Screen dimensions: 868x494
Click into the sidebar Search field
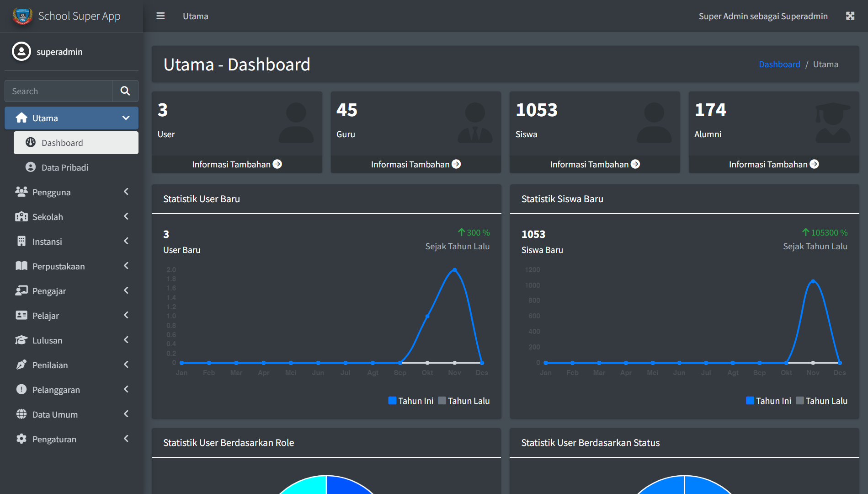[x=59, y=91]
